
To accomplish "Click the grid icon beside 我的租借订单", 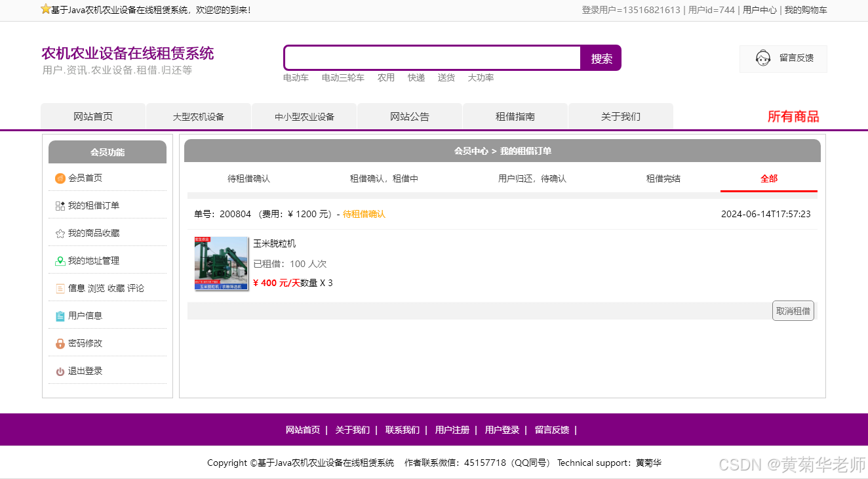I will tap(59, 205).
